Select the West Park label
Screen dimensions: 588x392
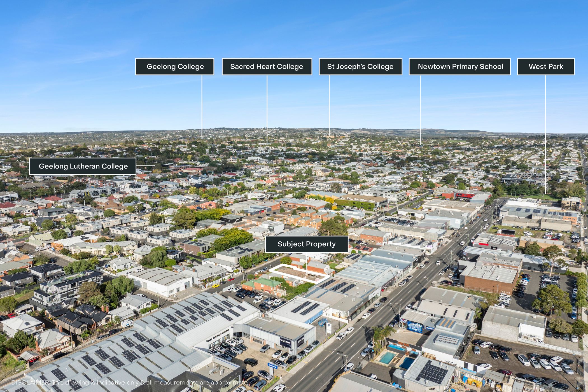tap(545, 67)
